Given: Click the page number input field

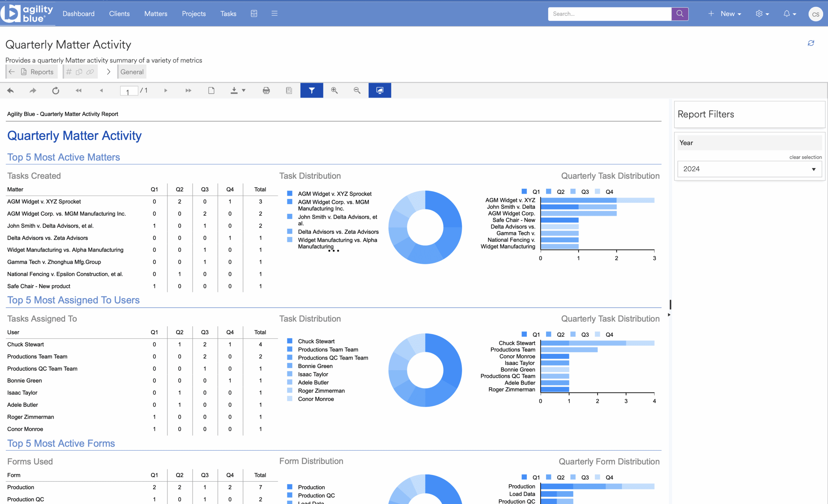Looking at the screenshot, I should [129, 91].
